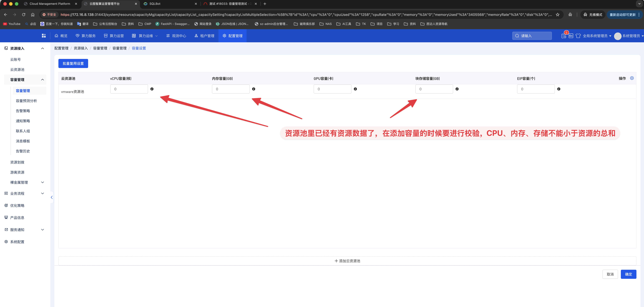Click the info icon beside EIP capacity input
The width and height of the screenshot is (644, 307).
point(559,89)
